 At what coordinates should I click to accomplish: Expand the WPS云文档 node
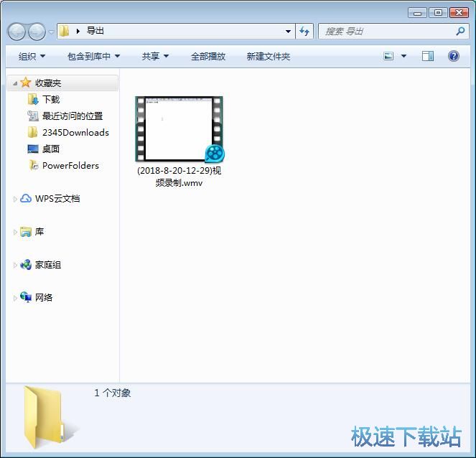point(15,199)
